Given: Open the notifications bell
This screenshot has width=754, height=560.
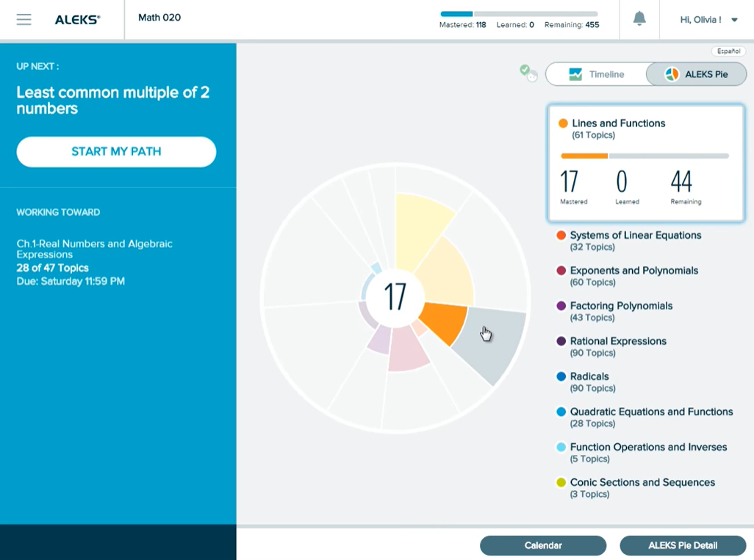Looking at the screenshot, I should click(x=639, y=19).
